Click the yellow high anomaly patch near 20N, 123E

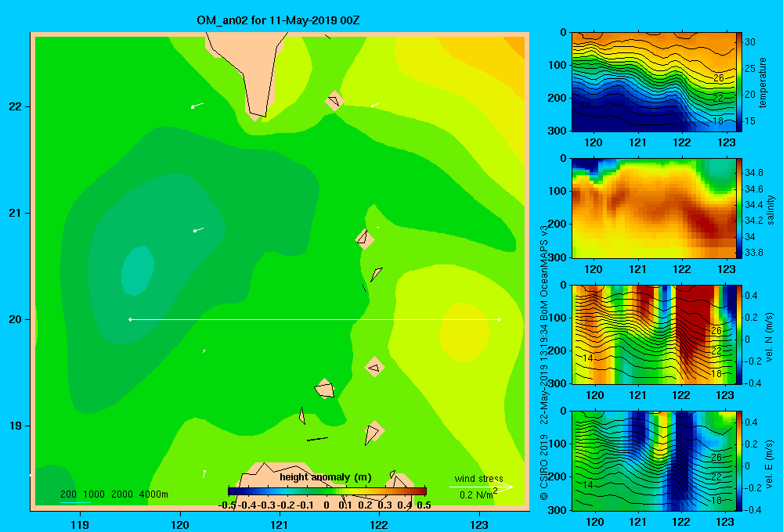(464, 332)
